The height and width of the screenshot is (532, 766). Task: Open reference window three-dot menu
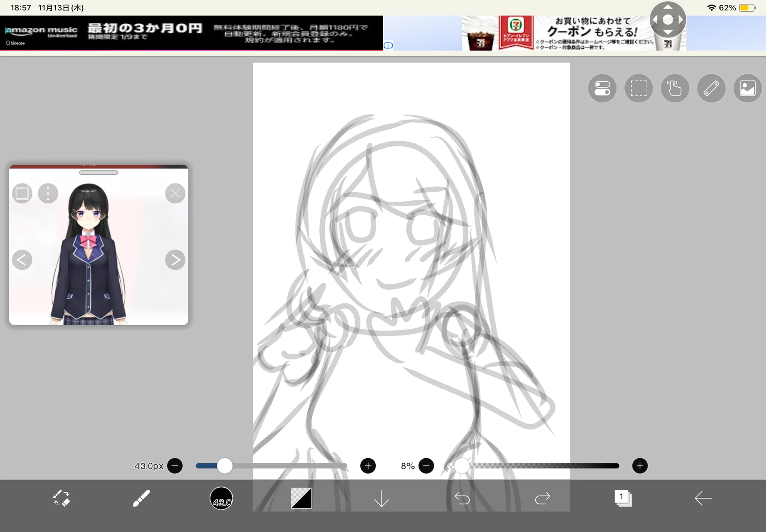coord(48,193)
